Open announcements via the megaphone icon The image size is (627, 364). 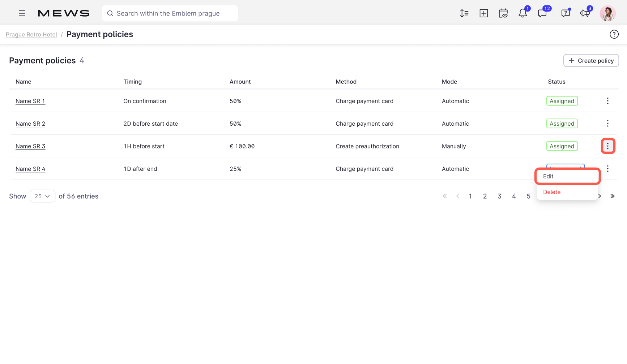click(585, 13)
